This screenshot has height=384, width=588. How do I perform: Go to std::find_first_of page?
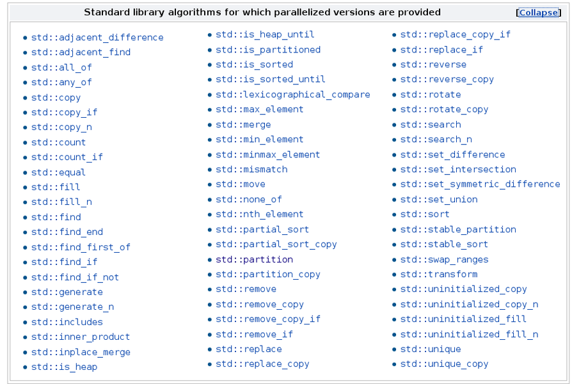(81, 247)
